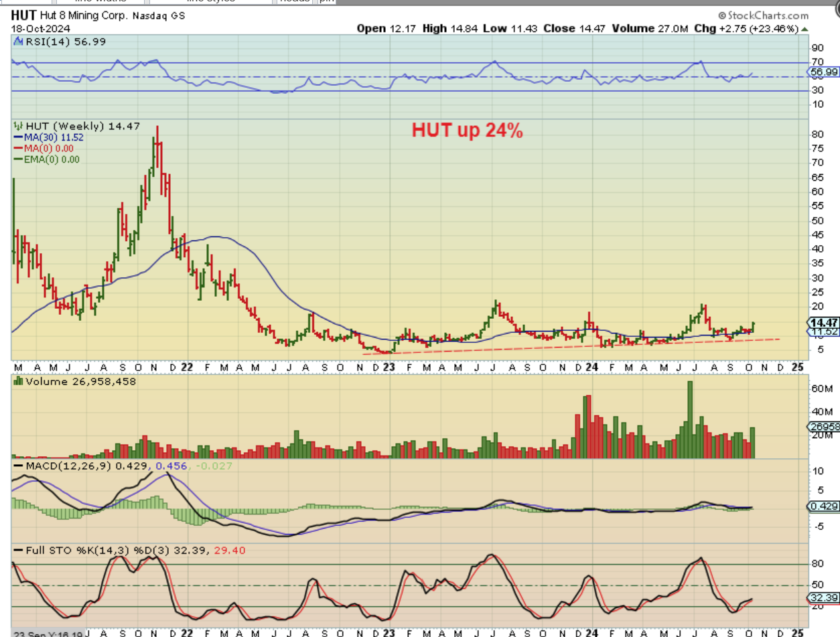The width and height of the screenshot is (840, 637).
Task: Click the 90 label on RSI axis
Action: [x=817, y=48]
